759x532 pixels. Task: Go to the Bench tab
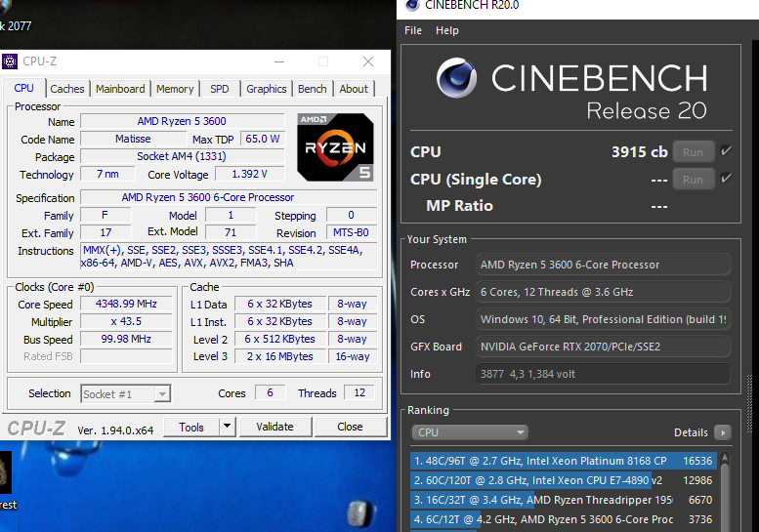pyautogui.click(x=313, y=89)
